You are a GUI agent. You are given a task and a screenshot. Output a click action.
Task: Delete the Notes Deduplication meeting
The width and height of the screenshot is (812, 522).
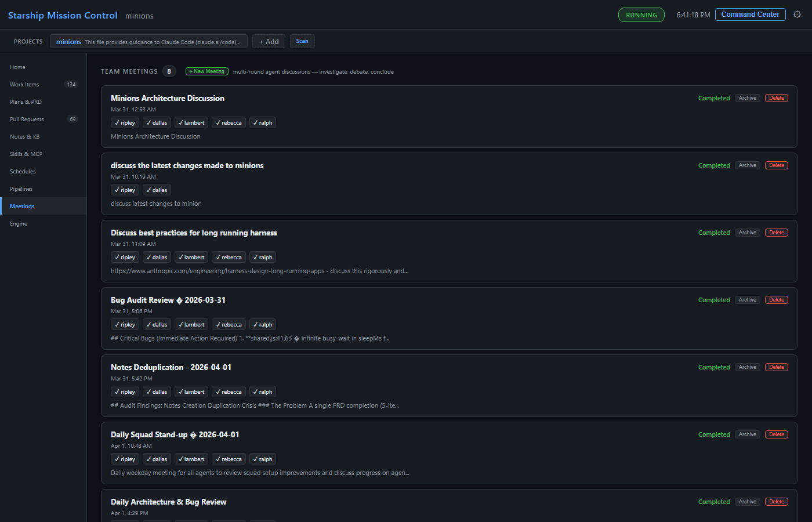777,367
